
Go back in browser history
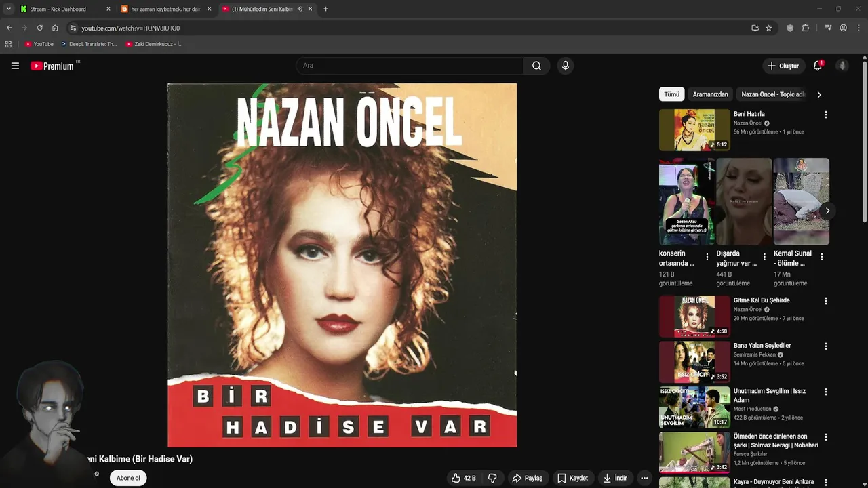[x=9, y=28]
